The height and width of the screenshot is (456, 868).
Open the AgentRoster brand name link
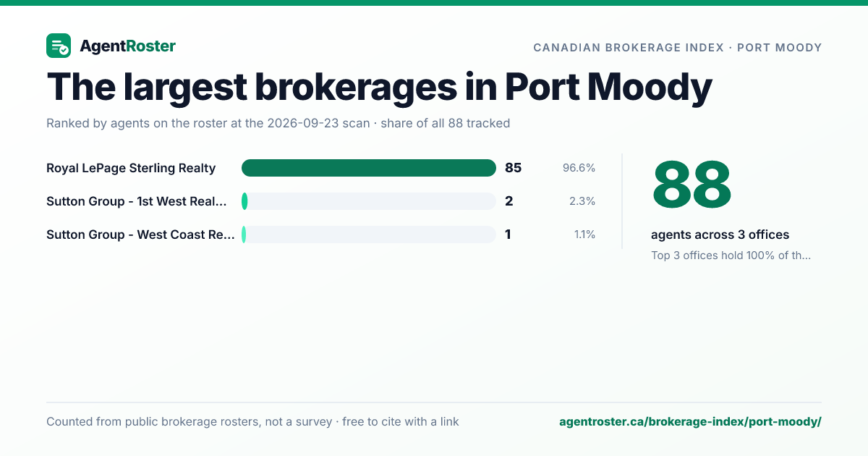(x=127, y=46)
